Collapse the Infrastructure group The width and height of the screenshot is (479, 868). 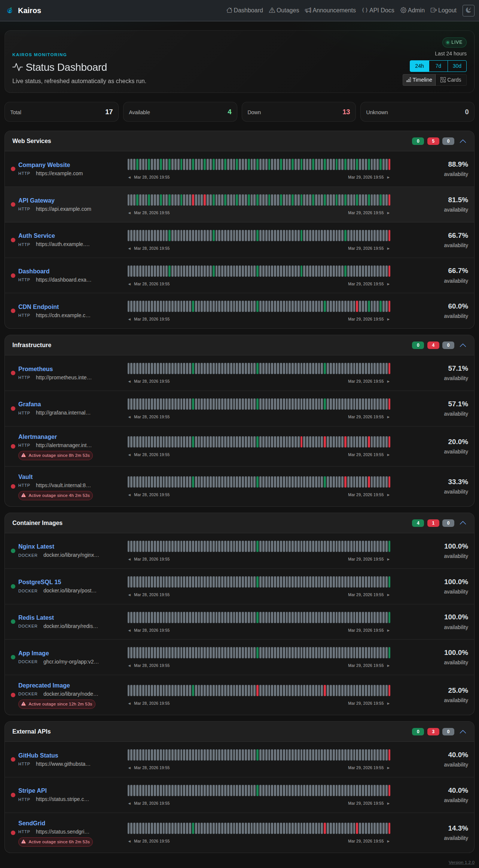[463, 345]
